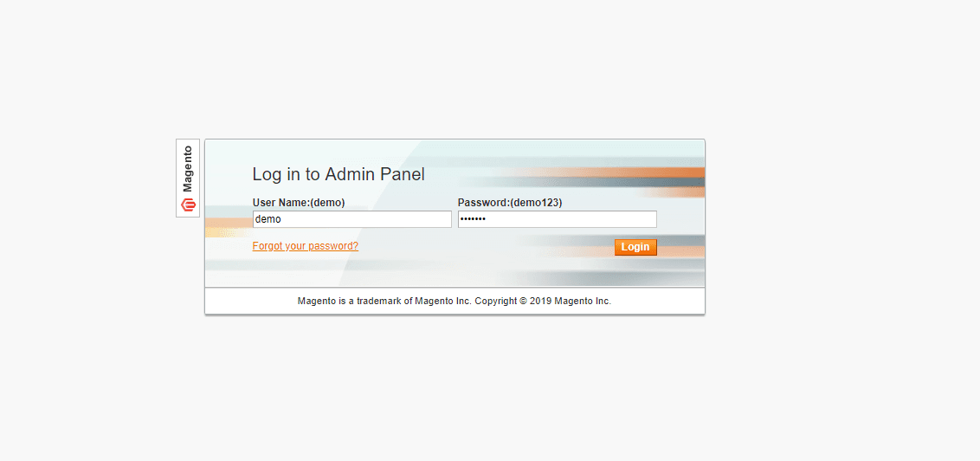
Task: Click the "(demo)" hint beside User Name
Action: click(328, 203)
